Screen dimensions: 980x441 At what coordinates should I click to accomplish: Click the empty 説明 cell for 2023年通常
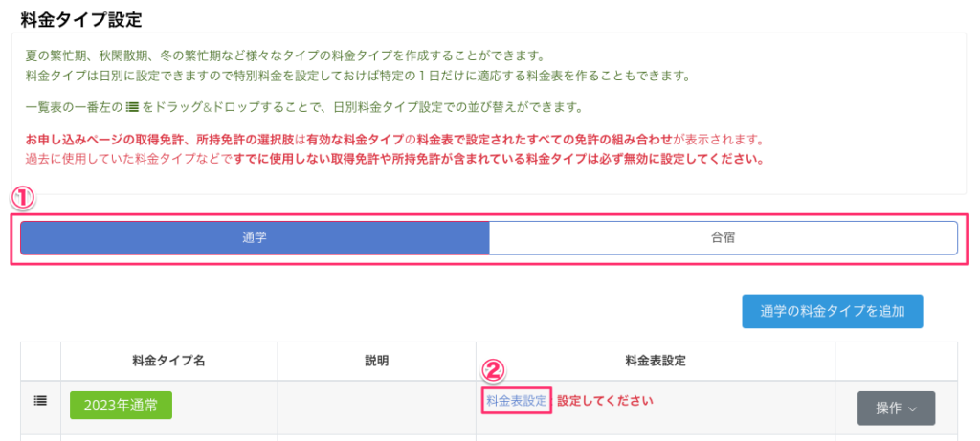[x=376, y=407]
